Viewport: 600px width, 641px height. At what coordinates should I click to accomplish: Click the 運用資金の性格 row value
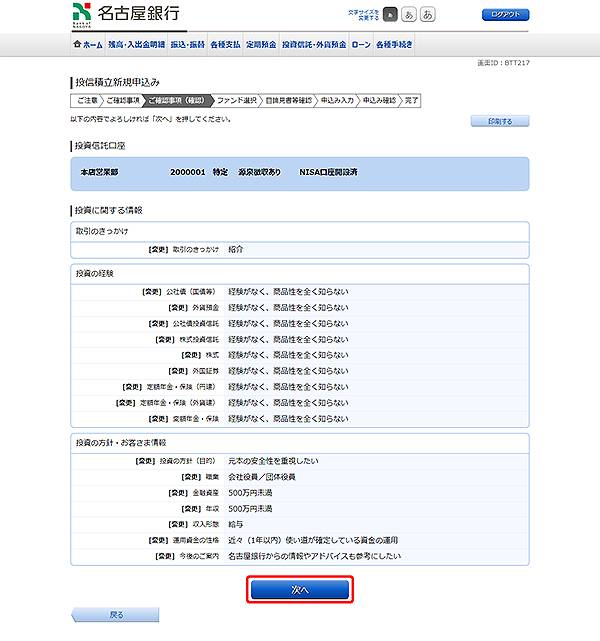point(313,540)
